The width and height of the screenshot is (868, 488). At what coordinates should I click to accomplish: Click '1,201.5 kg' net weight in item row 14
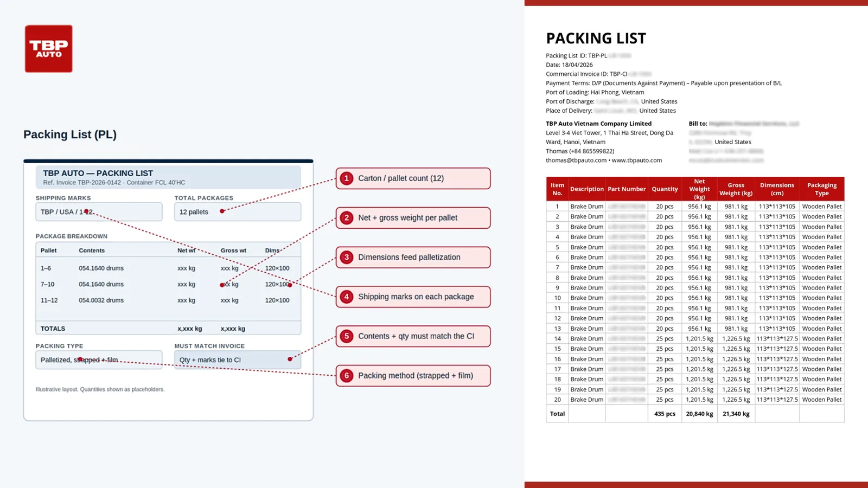point(699,339)
